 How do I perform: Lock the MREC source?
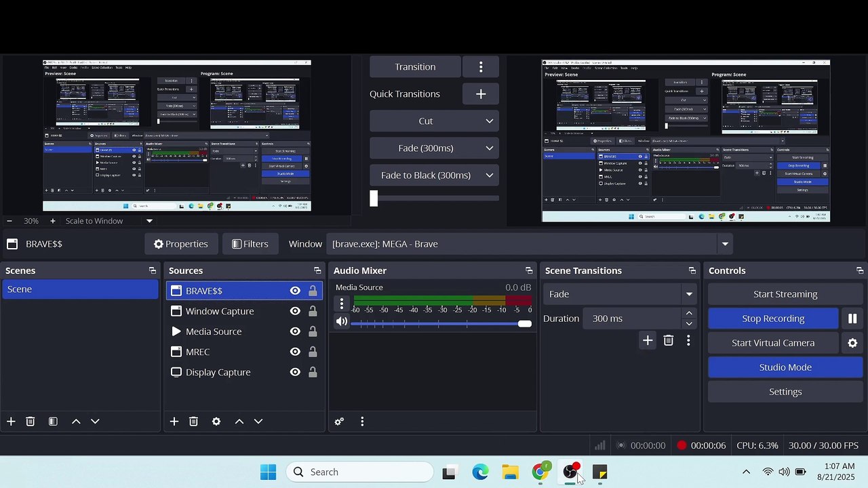pos(313,352)
